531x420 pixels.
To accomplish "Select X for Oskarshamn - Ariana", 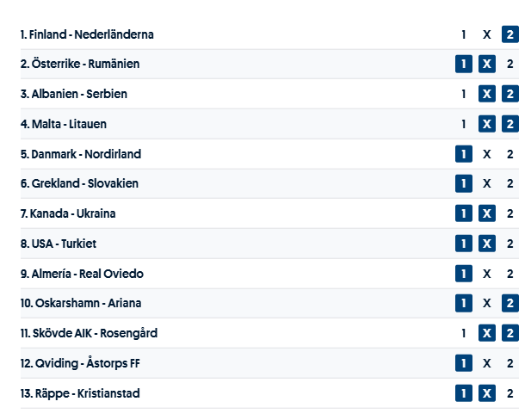I will (487, 304).
